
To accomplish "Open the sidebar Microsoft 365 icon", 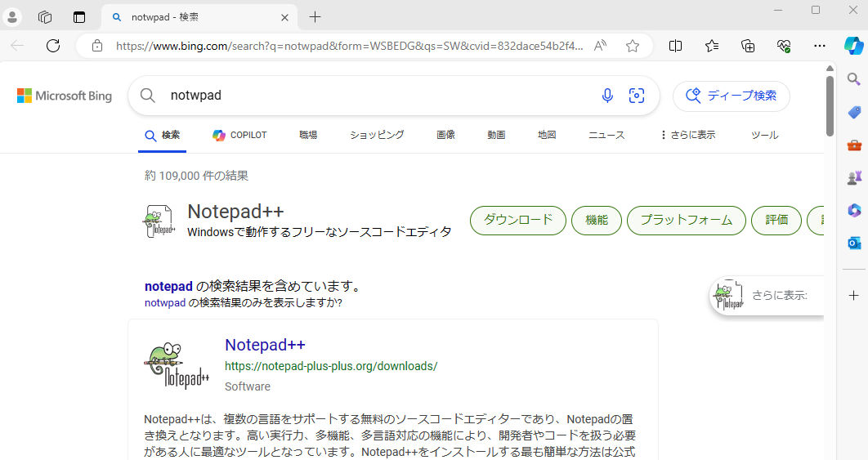I will pyautogui.click(x=854, y=210).
